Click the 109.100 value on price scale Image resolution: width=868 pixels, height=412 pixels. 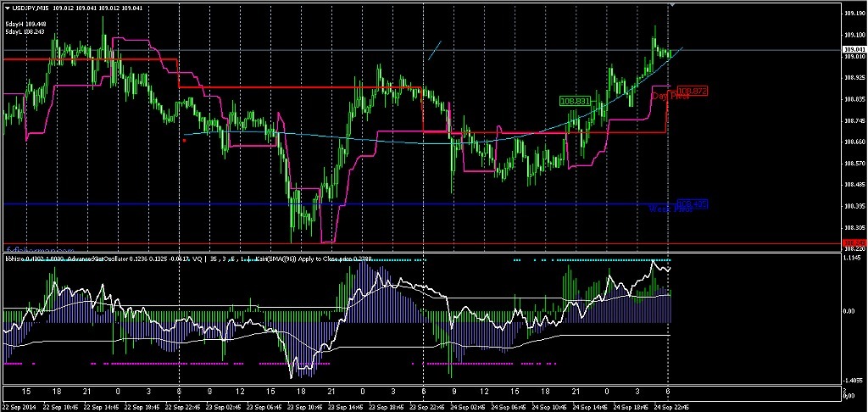point(854,35)
